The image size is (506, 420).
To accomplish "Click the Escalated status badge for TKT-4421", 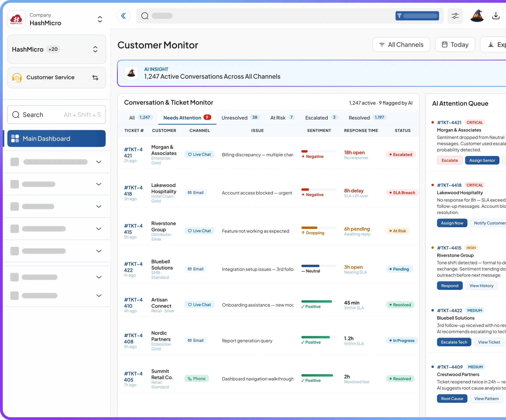I will coord(401,155).
